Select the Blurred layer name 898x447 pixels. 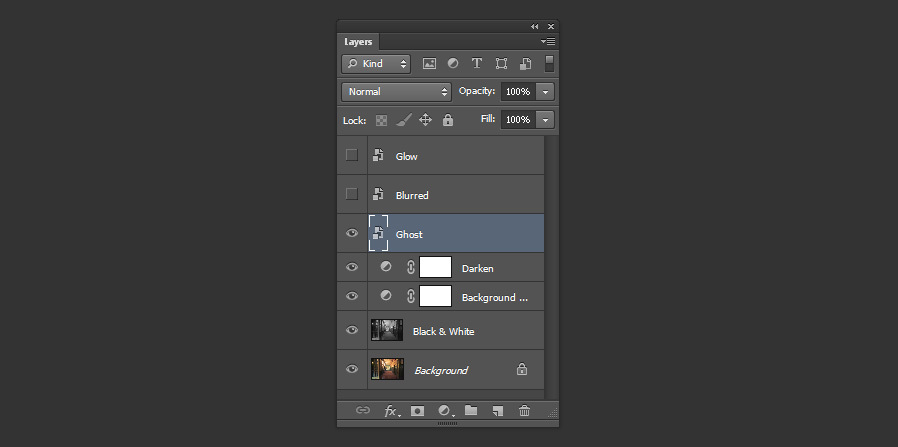412,195
